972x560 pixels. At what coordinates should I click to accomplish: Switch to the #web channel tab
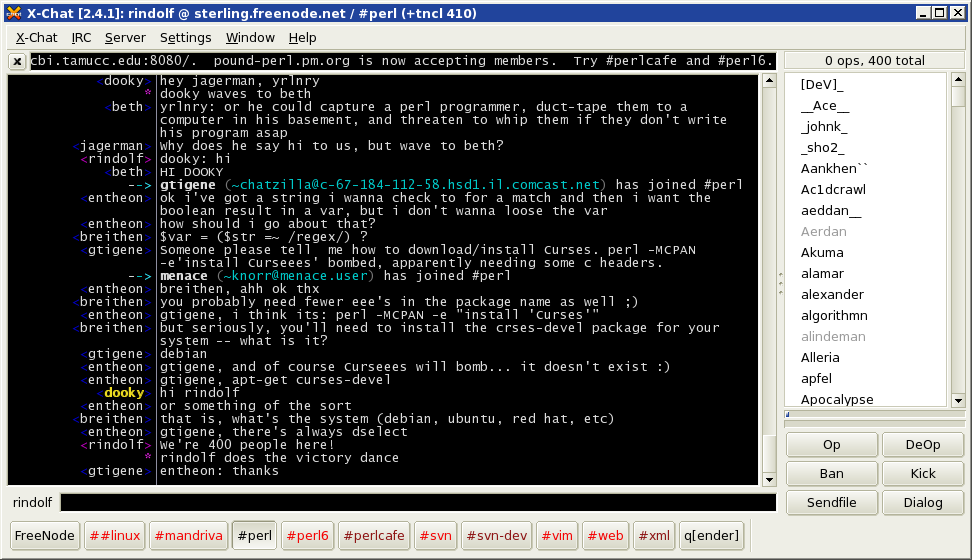click(x=606, y=536)
